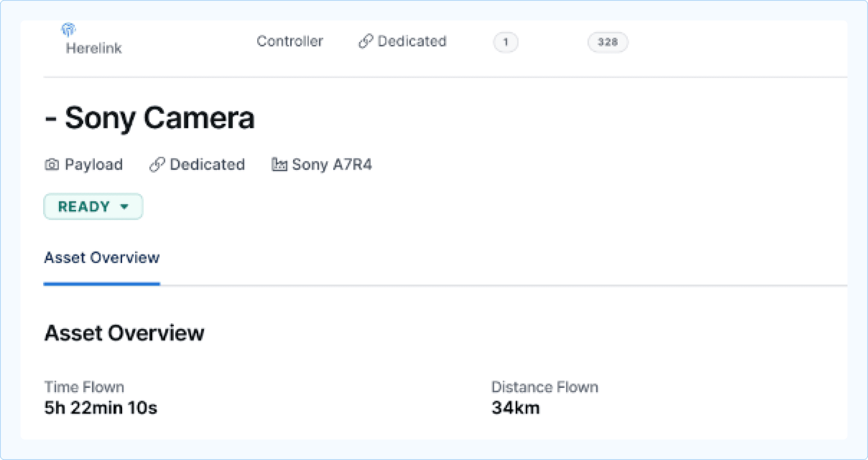
Task: Click the model icon beside Sony A7R4
Action: point(279,165)
